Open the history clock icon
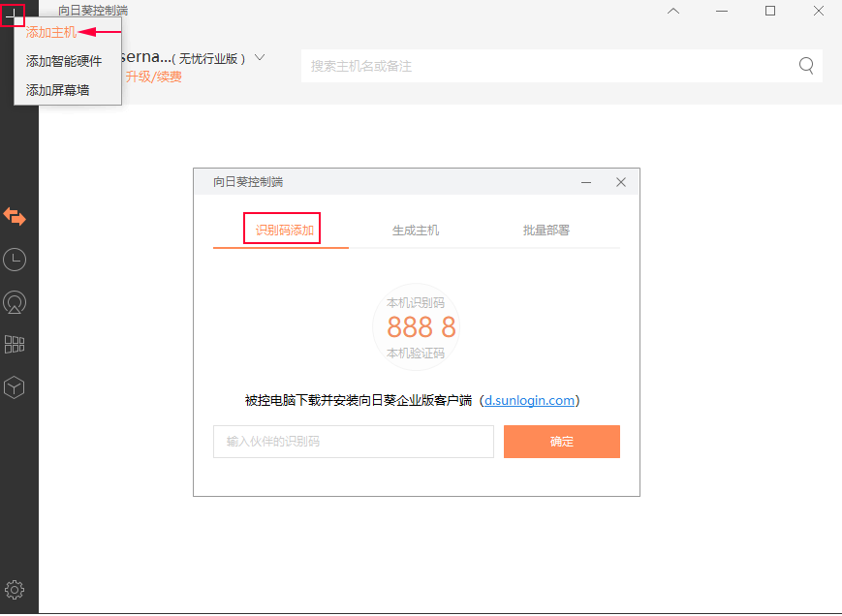Screen dimensions: 842x616 (x=15, y=260)
